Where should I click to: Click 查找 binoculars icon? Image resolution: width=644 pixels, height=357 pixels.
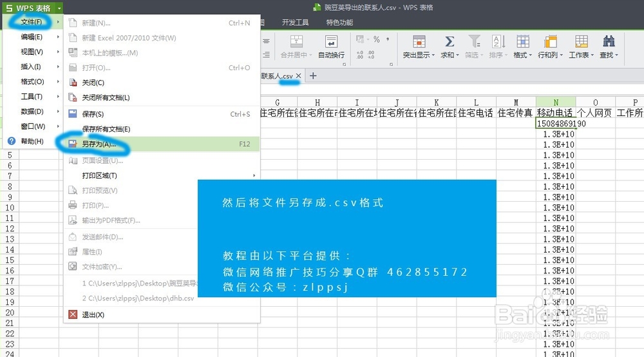(x=609, y=41)
